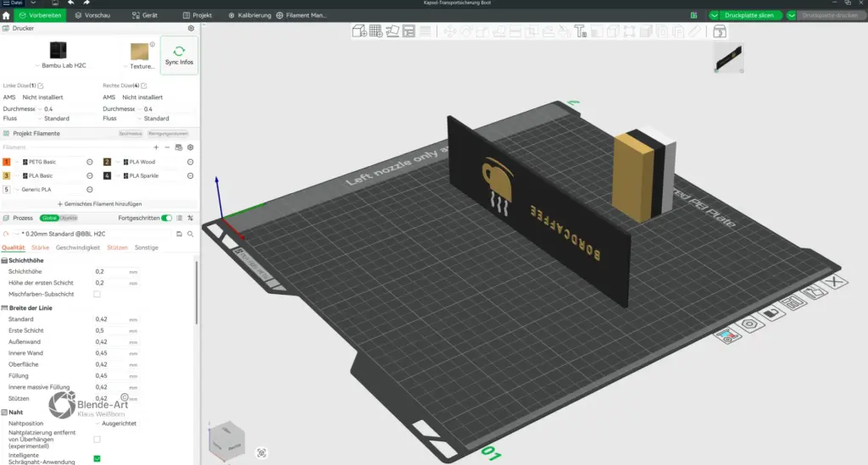Open left nozzle Durchmesser dropdown

pos(65,109)
